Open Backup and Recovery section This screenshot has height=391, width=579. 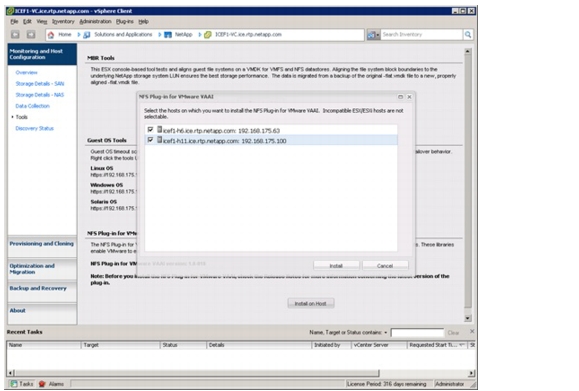click(x=42, y=291)
